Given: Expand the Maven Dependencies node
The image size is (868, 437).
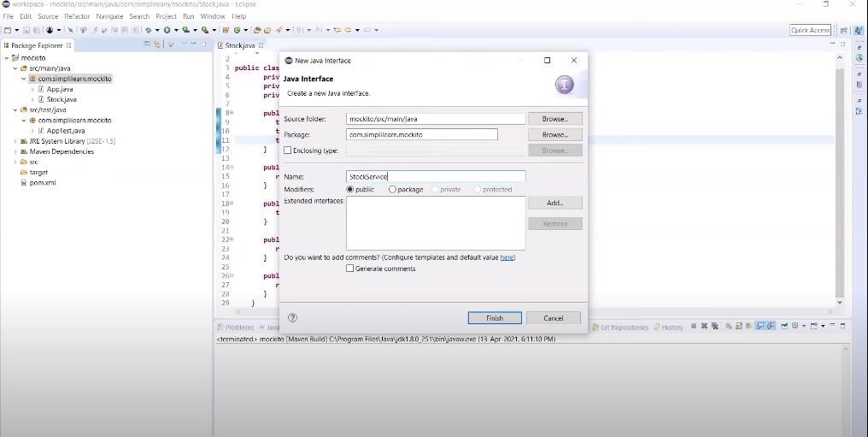Looking at the screenshot, I should tap(15, 151).
